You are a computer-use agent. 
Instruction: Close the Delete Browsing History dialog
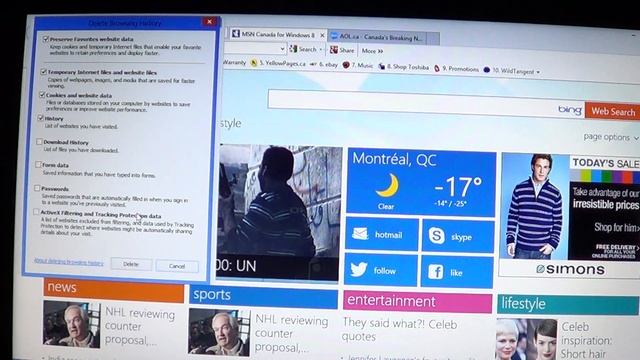pos(209,22)
